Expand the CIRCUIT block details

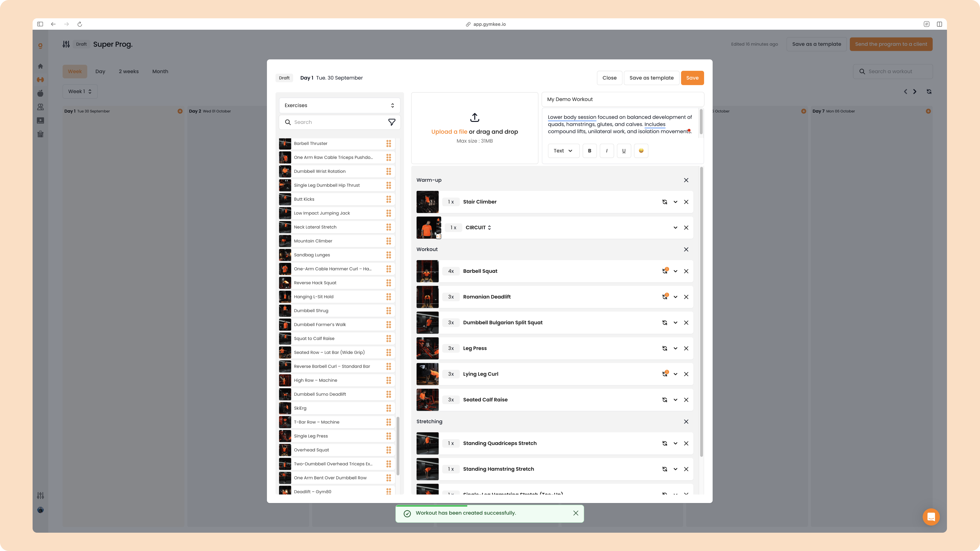point(675,227)
